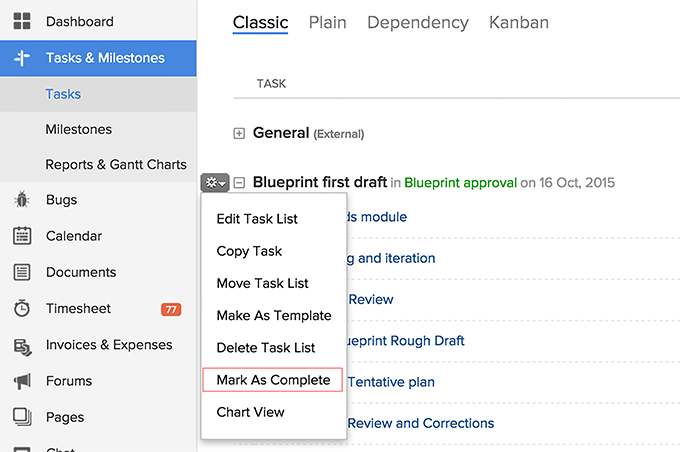Click the Bugs beetle icon
680x452 pixels.
click(22, 200)
